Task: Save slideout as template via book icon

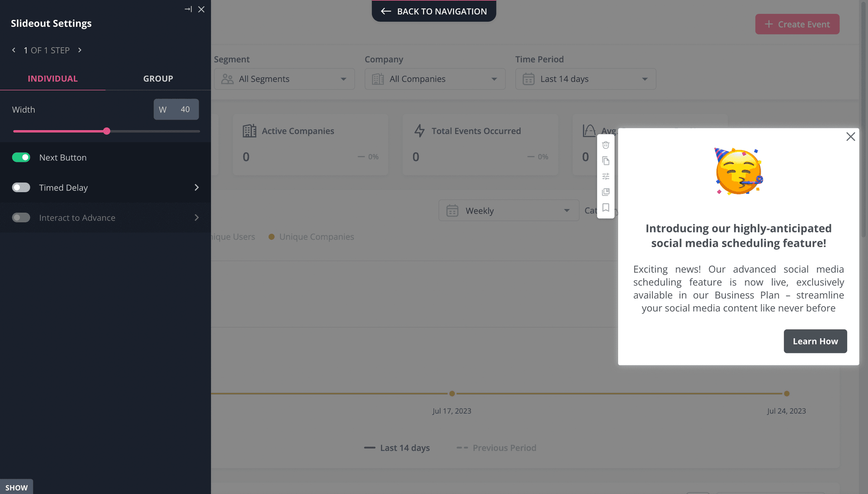Action: coord(605,192)
